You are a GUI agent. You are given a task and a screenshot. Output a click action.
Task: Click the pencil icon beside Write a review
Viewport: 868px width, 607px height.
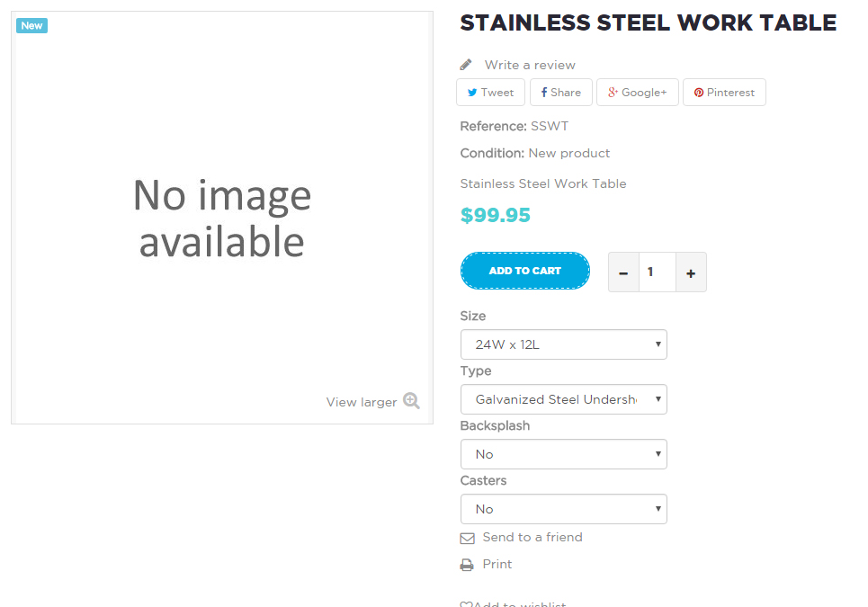(x=466, y=65)
